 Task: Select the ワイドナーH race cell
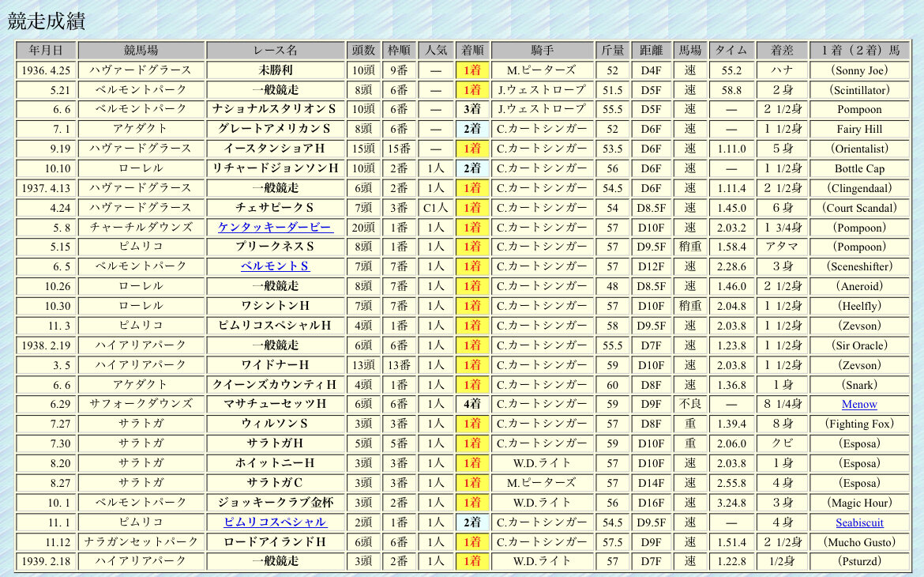point(275,364)
